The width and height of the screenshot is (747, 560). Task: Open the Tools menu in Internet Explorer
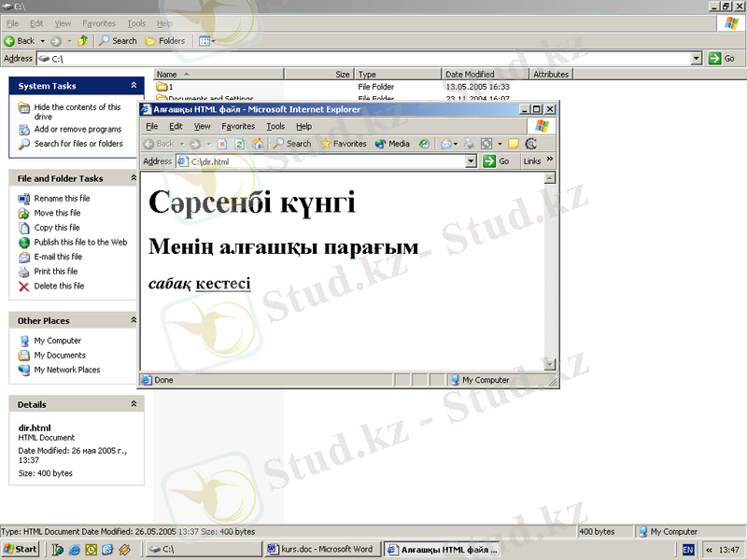pos(275,126)
